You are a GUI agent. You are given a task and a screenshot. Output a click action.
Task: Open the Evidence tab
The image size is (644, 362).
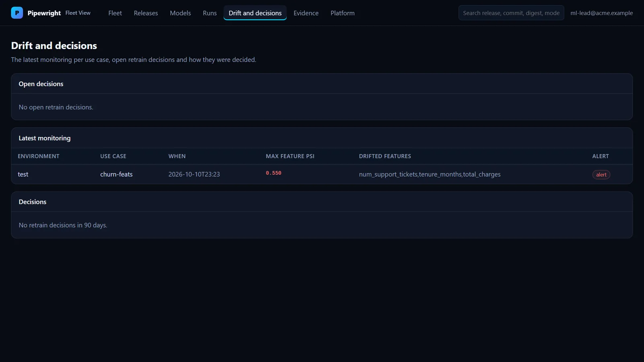306,13
